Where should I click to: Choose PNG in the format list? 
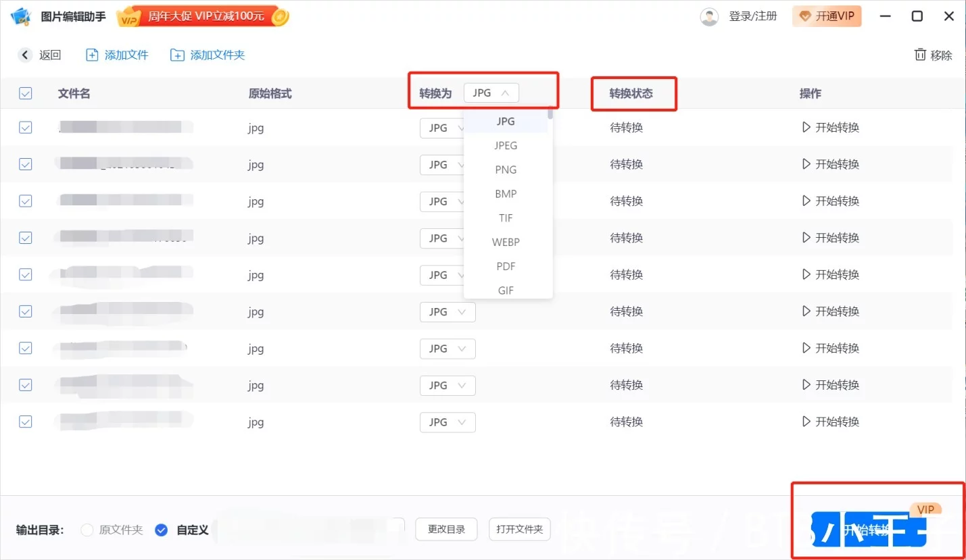click(506, 170)
